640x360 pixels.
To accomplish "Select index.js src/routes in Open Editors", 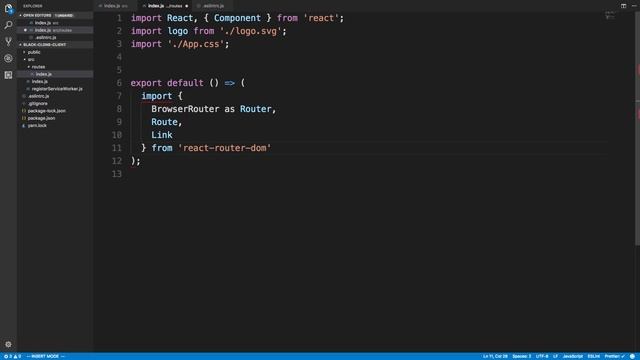I will (55, 30).
